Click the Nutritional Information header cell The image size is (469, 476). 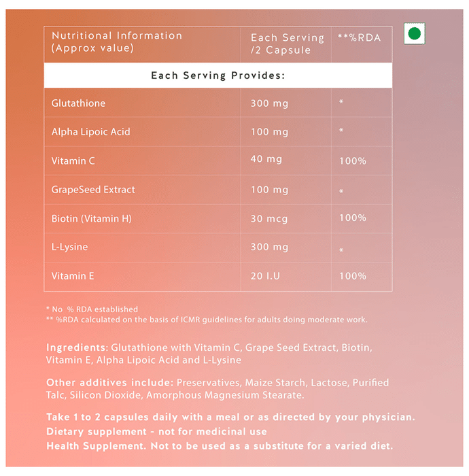tap(117, 42)
